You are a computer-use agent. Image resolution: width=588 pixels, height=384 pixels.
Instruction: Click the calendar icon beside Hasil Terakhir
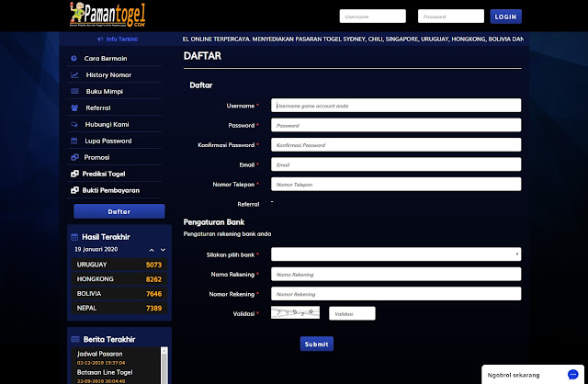click(x=74, y=237)
